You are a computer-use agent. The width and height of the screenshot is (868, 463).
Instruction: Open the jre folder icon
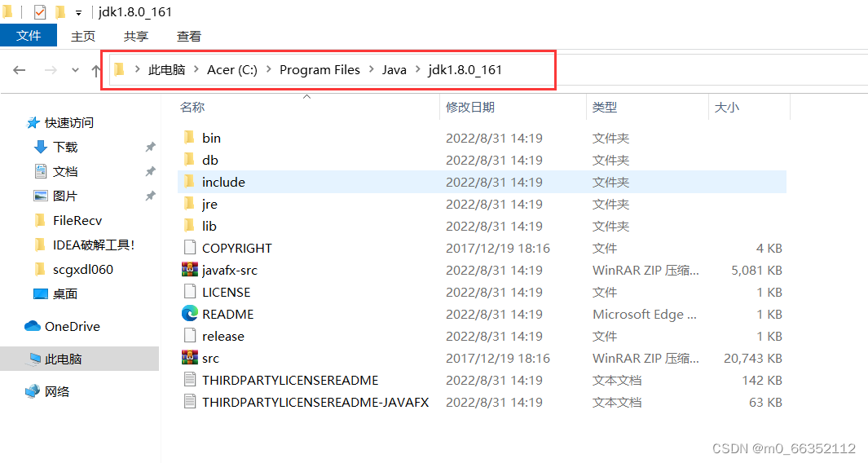(x=189, y=204)
